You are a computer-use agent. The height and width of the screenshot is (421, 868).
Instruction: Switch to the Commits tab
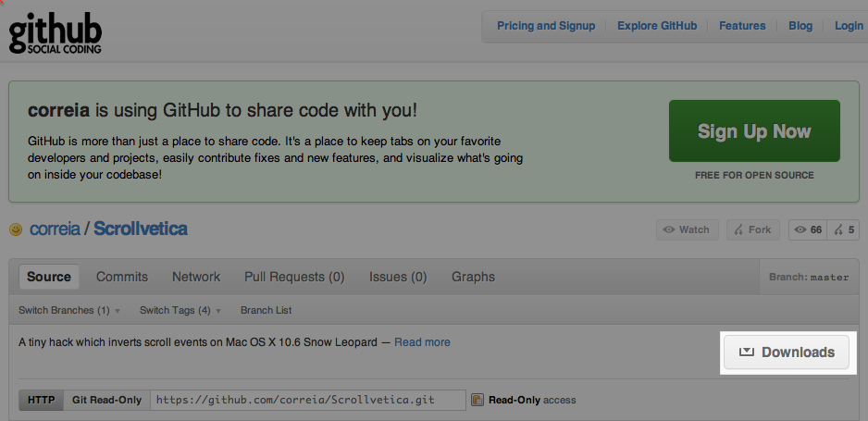click(x=122, y=277)
